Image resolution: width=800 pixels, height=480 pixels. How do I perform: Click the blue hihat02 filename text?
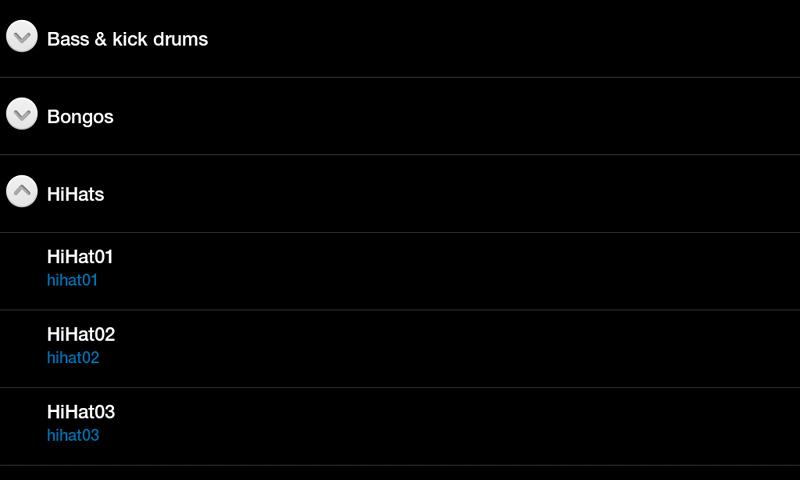(73, 357)
